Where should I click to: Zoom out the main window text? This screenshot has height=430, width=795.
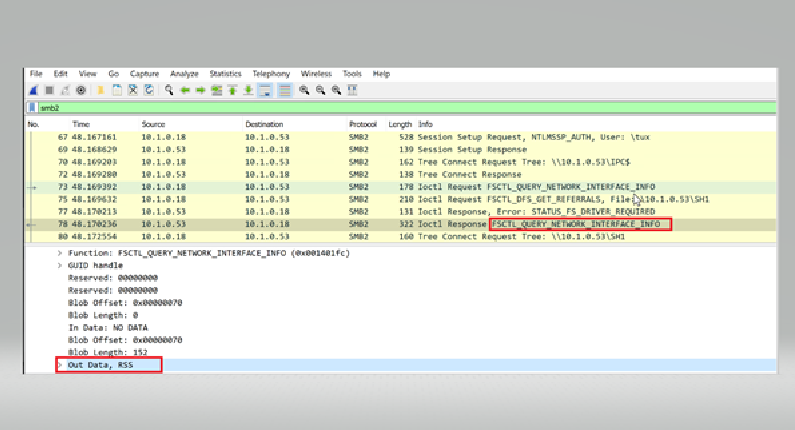point(320,90)
